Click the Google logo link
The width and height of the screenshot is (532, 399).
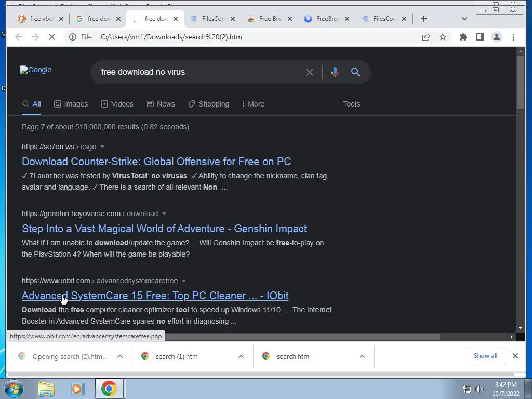tap(36, 70)
